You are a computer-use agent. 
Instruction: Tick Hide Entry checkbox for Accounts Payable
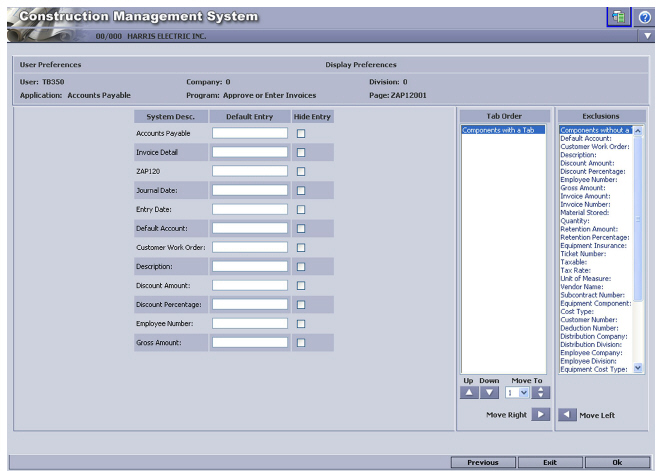pyautogui.click(x=301, y=133)
